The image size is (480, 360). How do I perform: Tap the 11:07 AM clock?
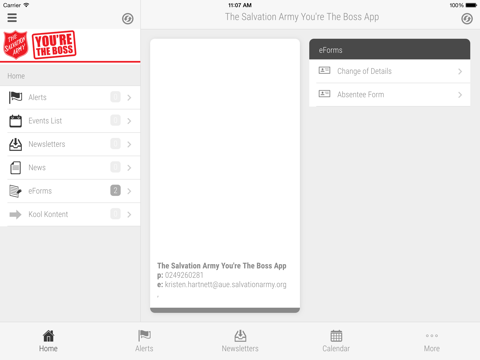pos(240,5)
